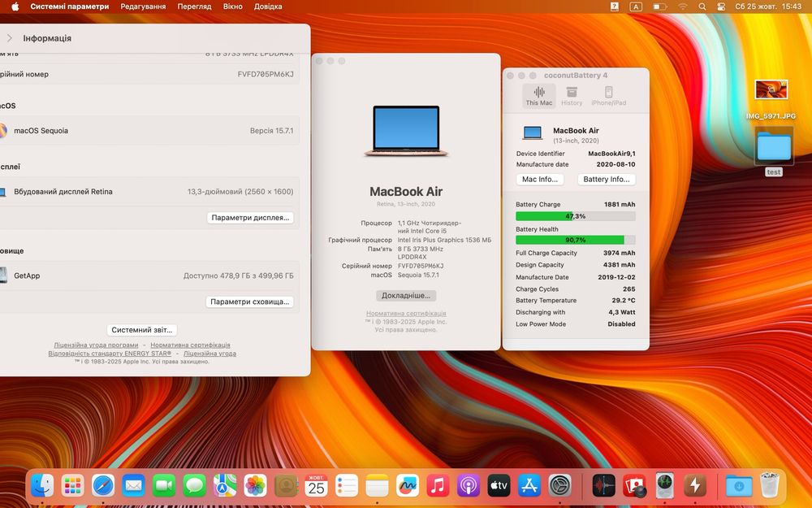
Task: Click the Battery Health 90,7% progress bar
Action: (576, 240)
